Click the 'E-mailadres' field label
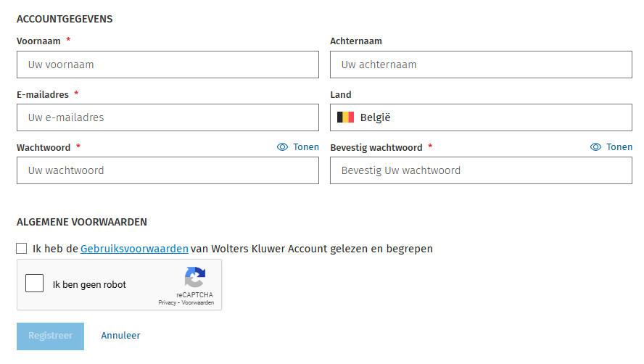The width and height of the screenshot is (644, 364). pyautogui.click(x=42, y=94)
